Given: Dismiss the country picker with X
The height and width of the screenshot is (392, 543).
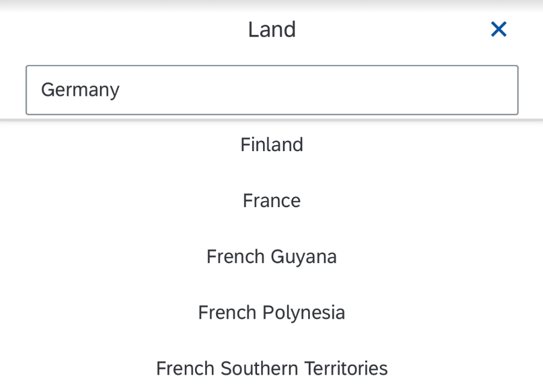Looking at the screenshot, I should coord(498,29).
